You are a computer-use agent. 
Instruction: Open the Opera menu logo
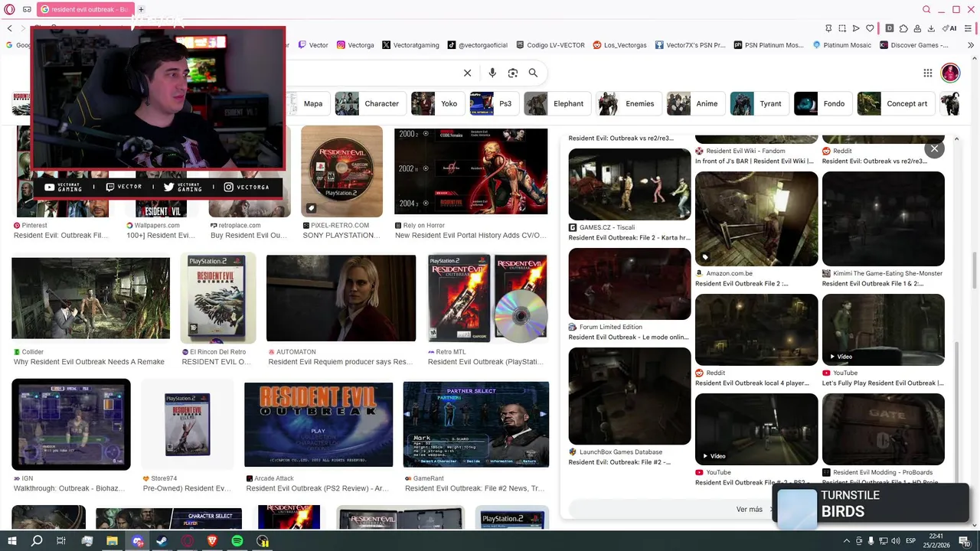coord(9,9)
